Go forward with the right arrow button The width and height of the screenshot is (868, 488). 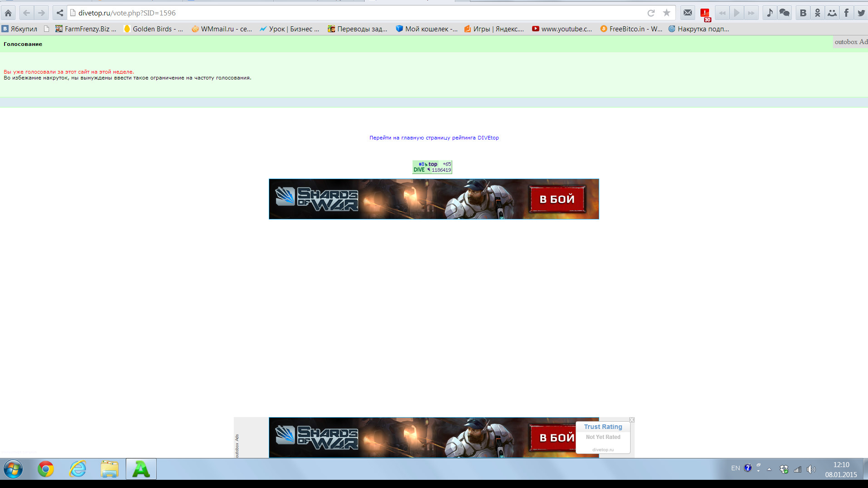pyautogui.click(x=41, y=13)
